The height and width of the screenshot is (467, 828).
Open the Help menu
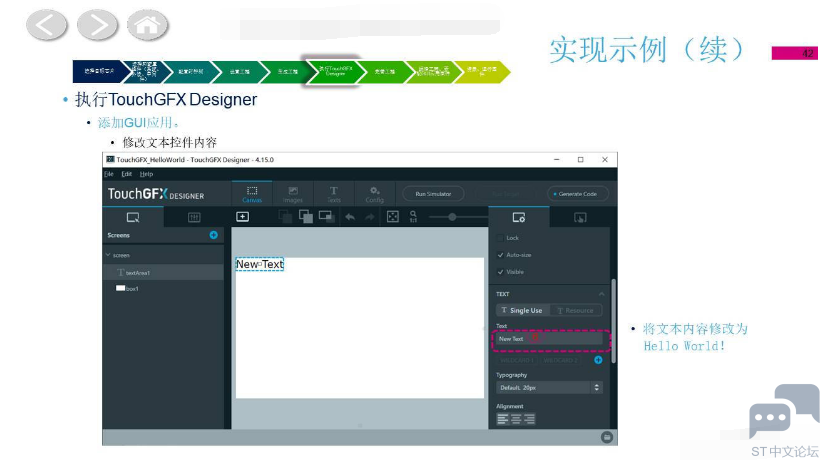pos(146,174)
